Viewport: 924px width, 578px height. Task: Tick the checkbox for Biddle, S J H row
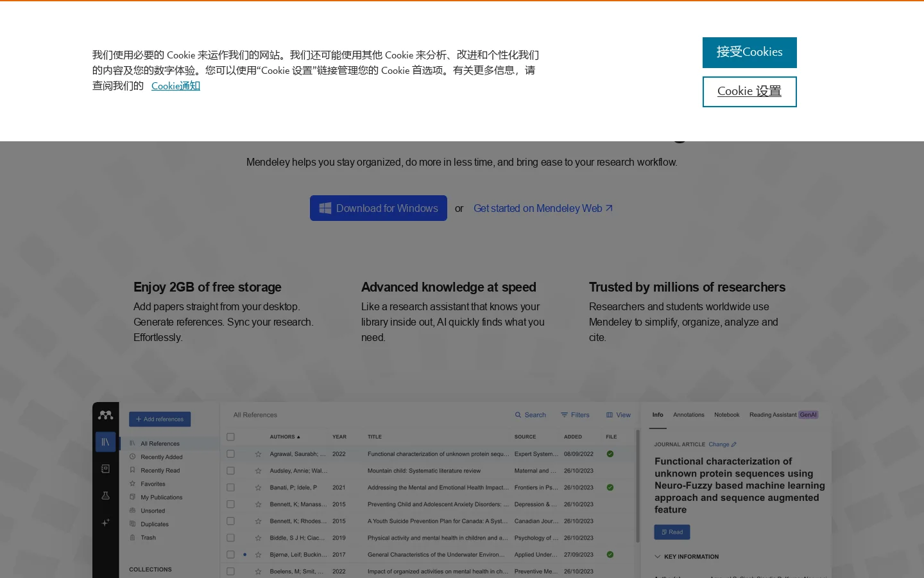click(x=230, y=538)
